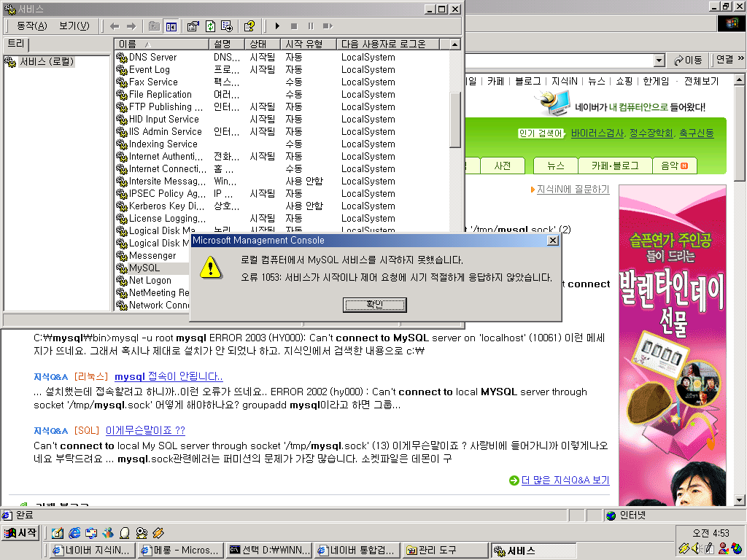Select the MySQL service row

pos(152,268)
